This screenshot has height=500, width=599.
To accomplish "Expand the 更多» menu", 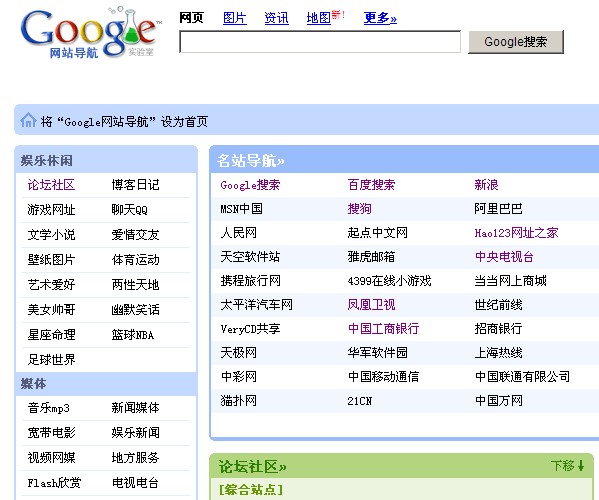I will pyautogui.click(x=380, y=18).
